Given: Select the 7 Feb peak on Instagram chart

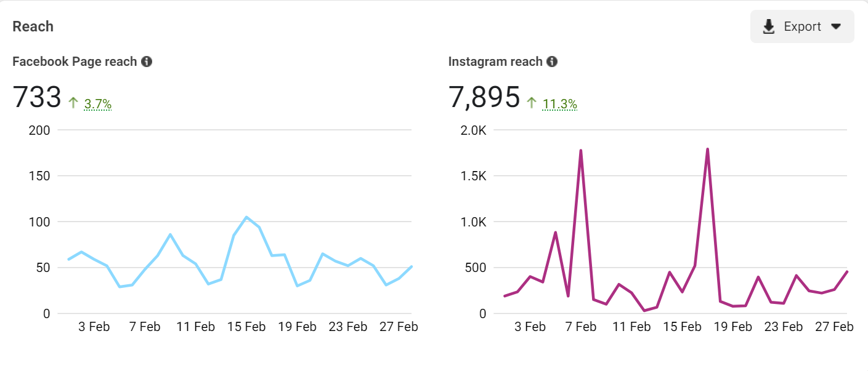Looking at the screenshot, I should tap(580, 150).
